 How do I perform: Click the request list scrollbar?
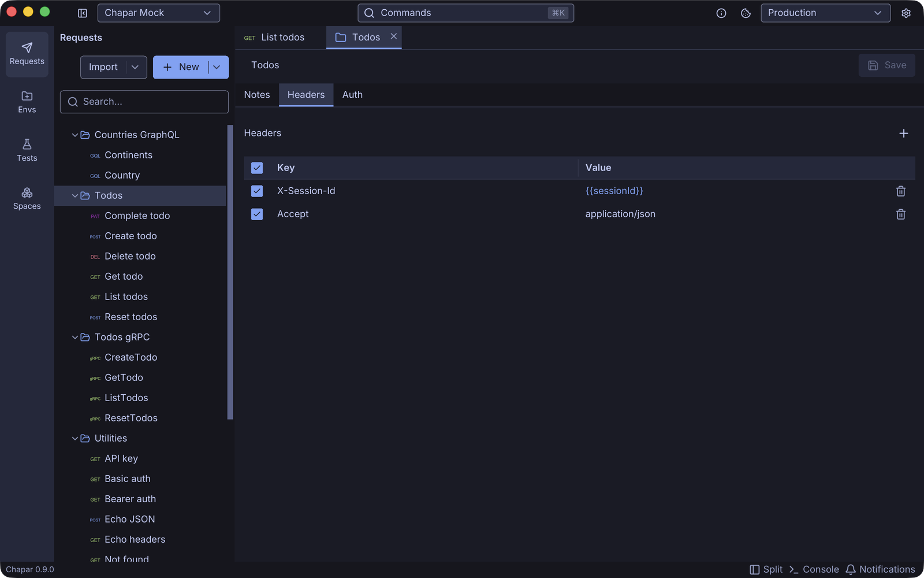230,272
